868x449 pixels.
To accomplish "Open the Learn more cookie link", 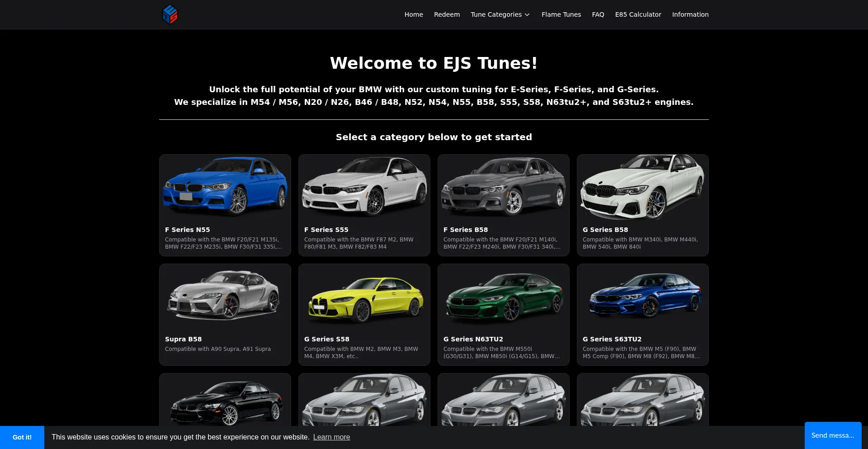I will tap(331, 437).
